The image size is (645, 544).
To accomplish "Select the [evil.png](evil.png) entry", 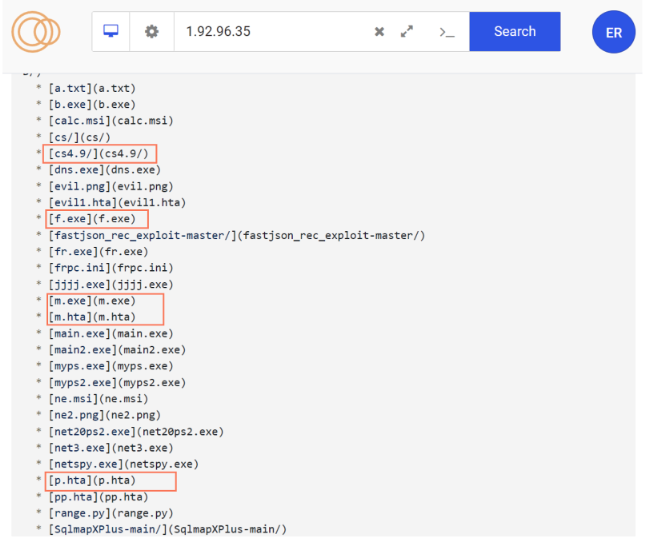I will (111, 186).
